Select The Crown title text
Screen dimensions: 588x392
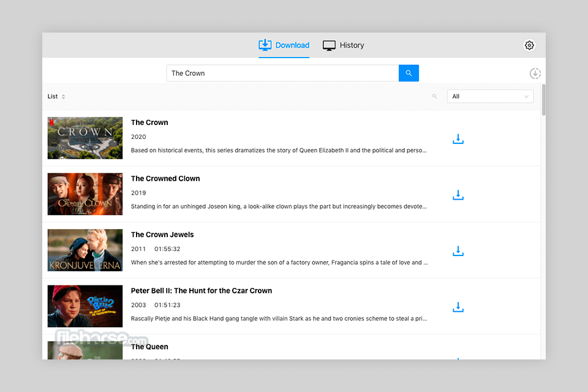[149, 123]
